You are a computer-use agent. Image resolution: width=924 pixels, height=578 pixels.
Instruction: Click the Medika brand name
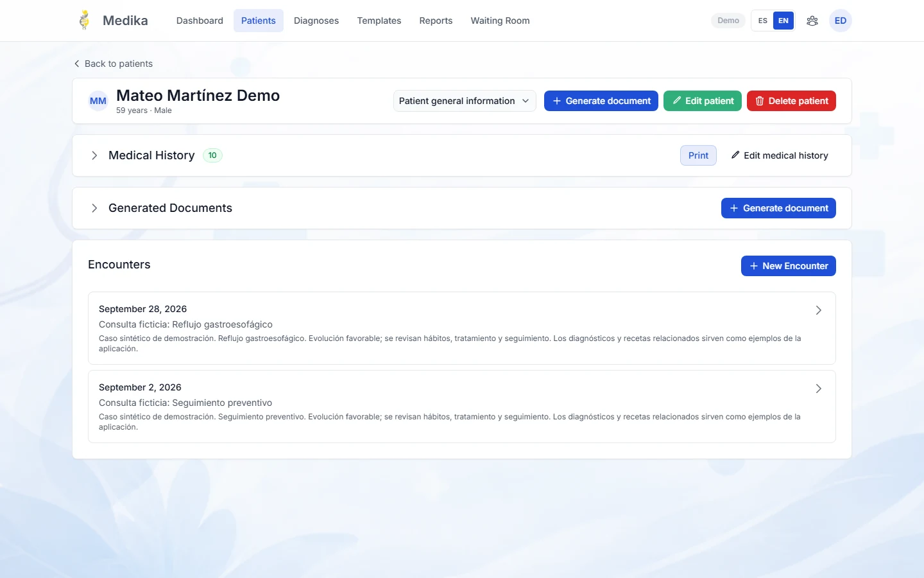125,21
